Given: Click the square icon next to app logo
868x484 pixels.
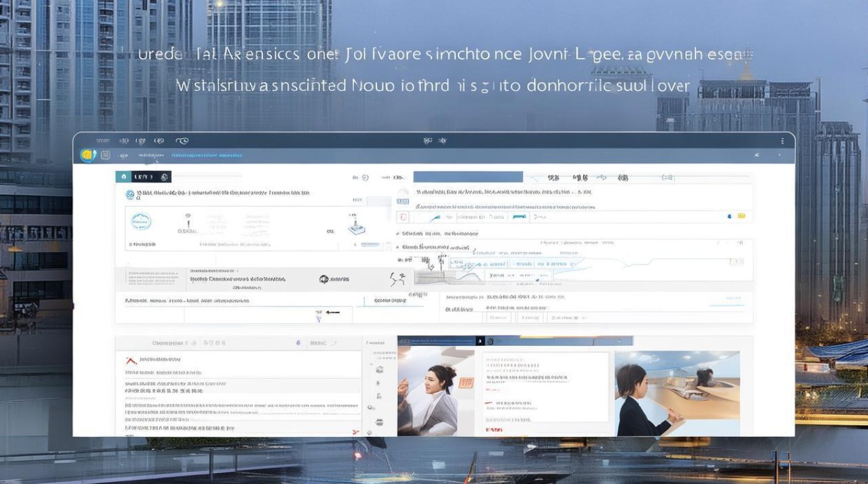Looking at the screenshot, I should tap(105, 155).
